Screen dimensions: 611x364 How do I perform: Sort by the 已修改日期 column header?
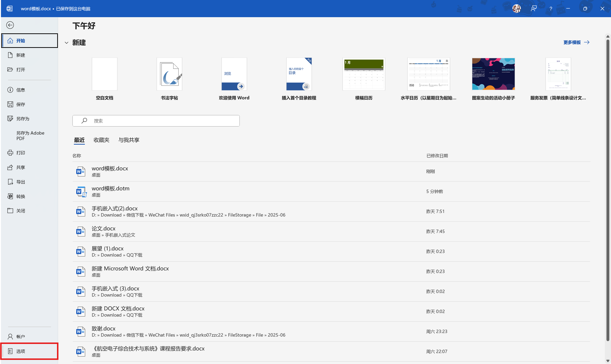point(437,156)
